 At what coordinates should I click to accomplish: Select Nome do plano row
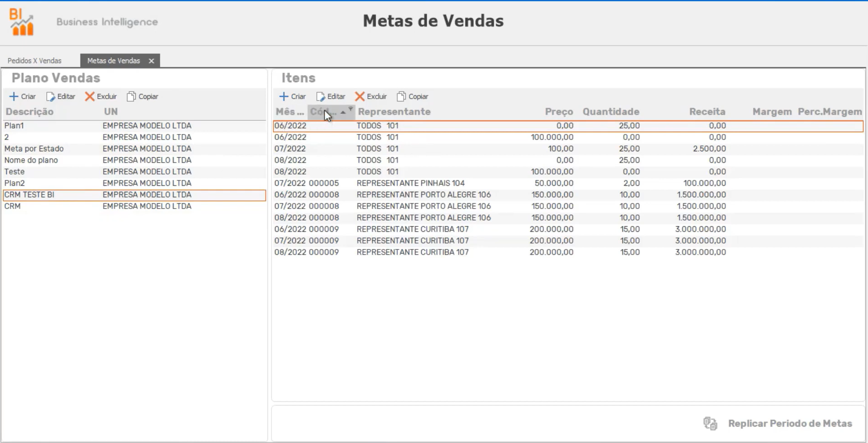134,160
